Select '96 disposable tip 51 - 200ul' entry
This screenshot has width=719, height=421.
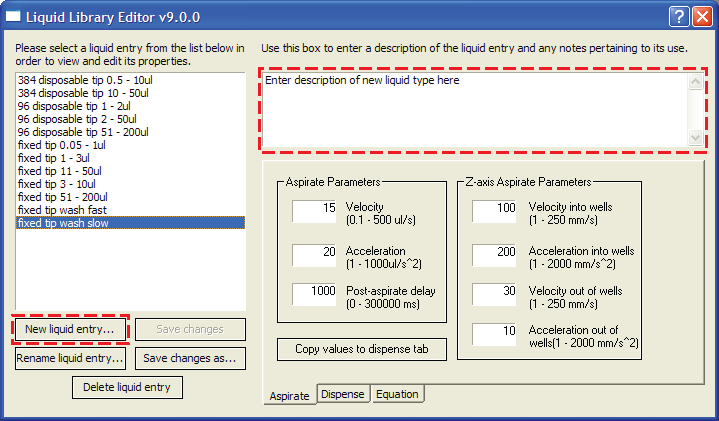[83, 132]
